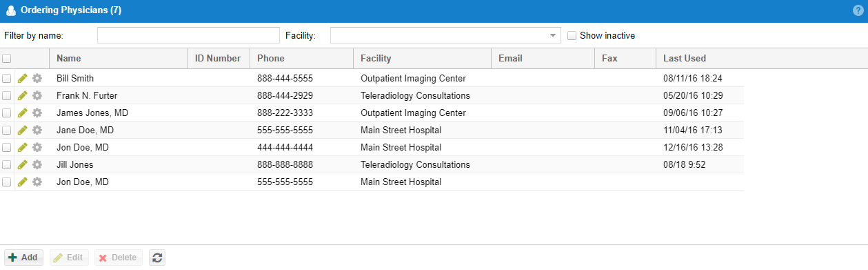Check the row checkbox for Bill Smith
This screenshot has width=868, height=270.
[6, 79]
